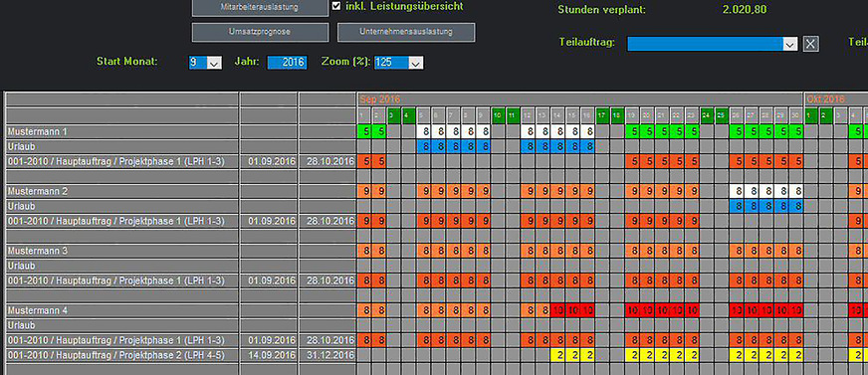
Task: Select green day 24 header in September
Action: [x=707, y=115]
